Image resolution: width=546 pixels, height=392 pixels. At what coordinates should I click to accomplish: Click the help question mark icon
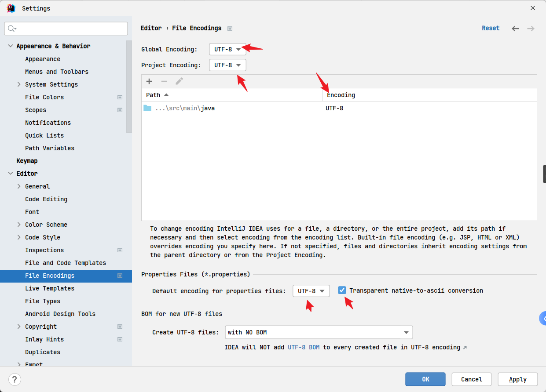[15, 379]
